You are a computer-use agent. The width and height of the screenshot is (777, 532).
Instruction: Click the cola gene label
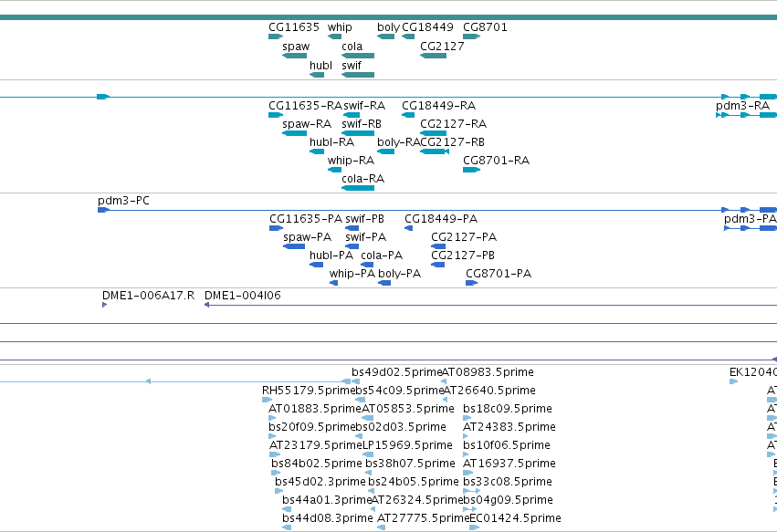pos(352,47)
